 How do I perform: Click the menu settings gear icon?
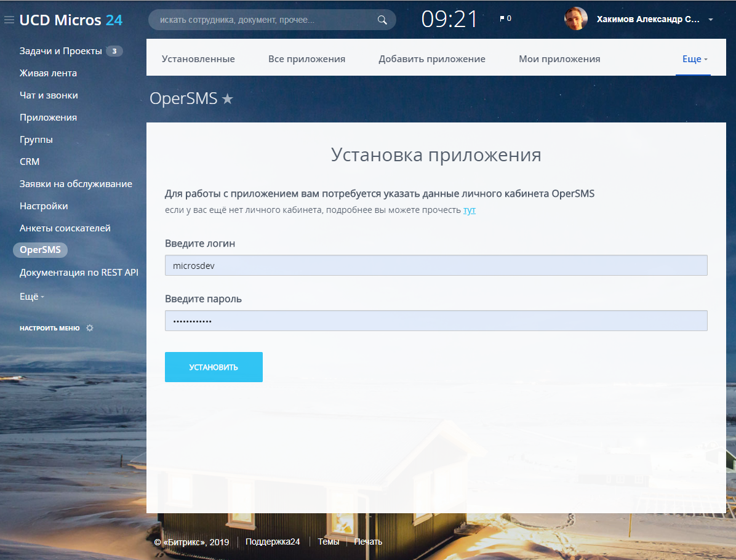90,328
